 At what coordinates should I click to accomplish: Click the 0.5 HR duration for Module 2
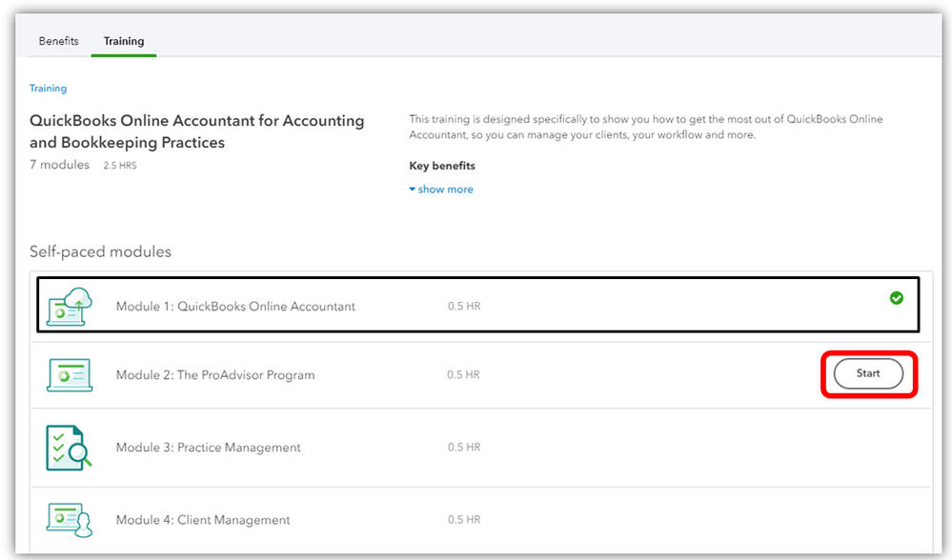pyautogui.click(x=463, y=375)
